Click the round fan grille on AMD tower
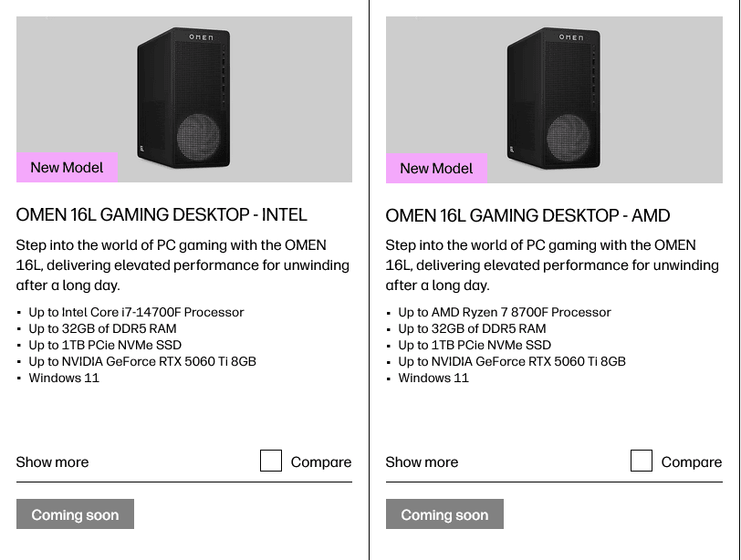741x560 pixels. (x=569, y=138)
